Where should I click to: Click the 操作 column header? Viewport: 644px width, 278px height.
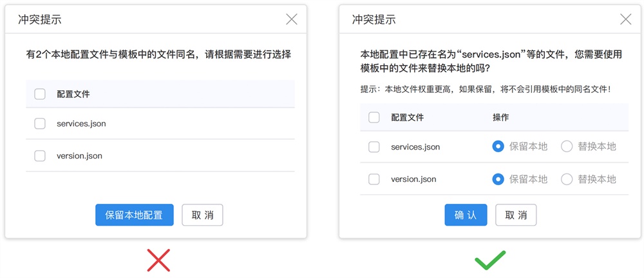(500, 117)
